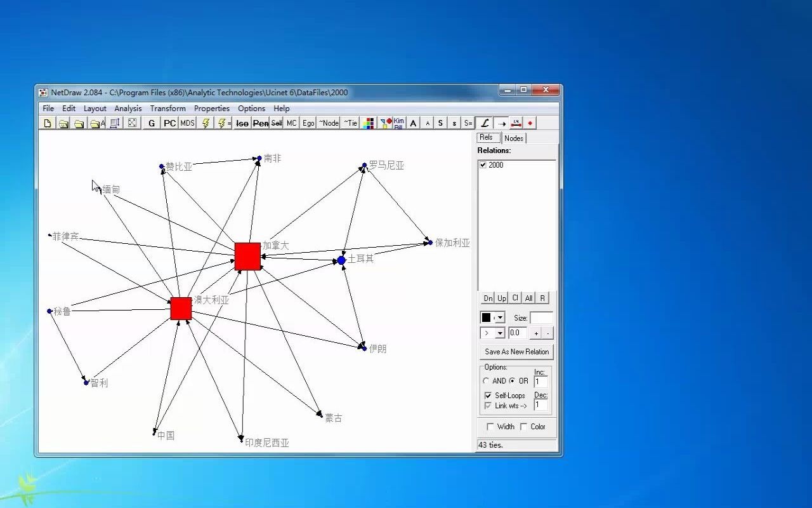Click the Cl button
The width and height of the screenshot is (812, 508).
point(515,298)
